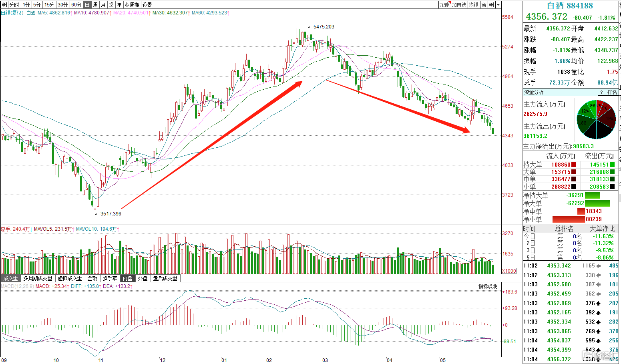This screenshot has height=364, width=621.
Task: Select the 内盘 tab
Action: click(128, 278)
